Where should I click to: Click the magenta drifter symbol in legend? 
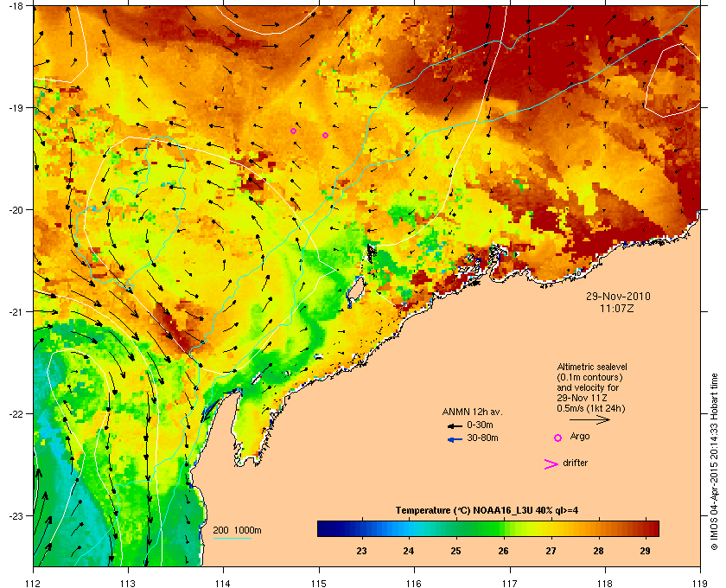[551, 464]
